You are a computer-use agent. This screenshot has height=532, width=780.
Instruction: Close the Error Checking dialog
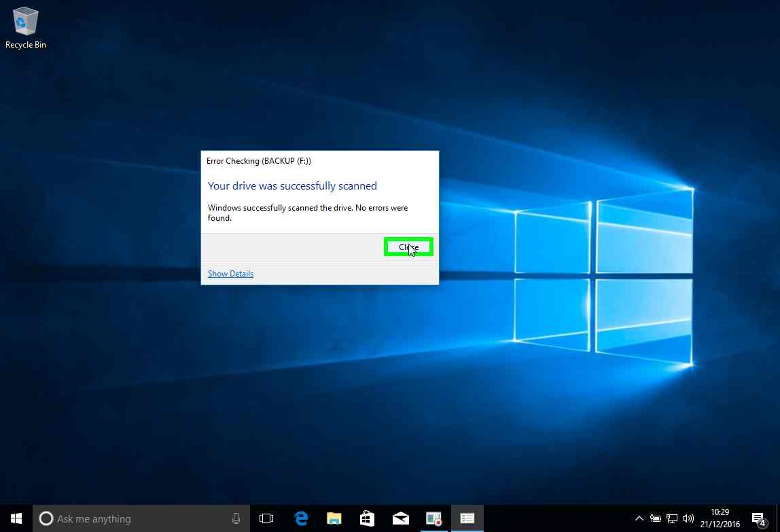[408, 247]
